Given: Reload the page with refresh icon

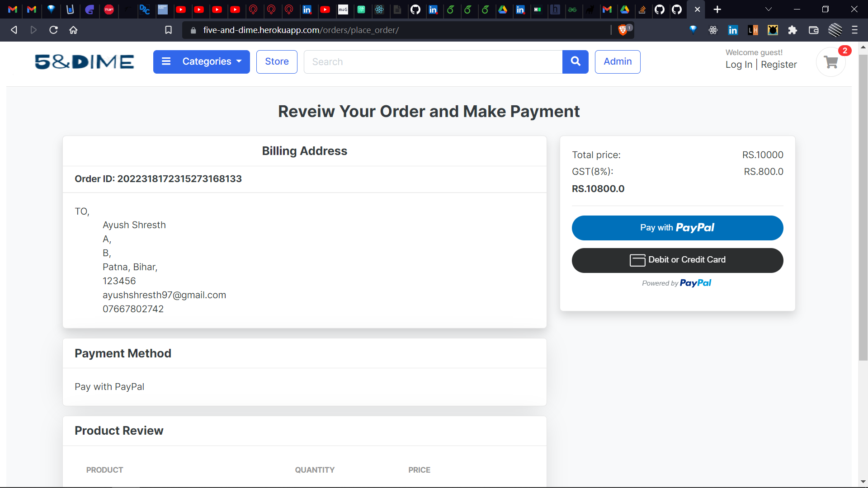Looking at the screenshot, I should (53, 30).
